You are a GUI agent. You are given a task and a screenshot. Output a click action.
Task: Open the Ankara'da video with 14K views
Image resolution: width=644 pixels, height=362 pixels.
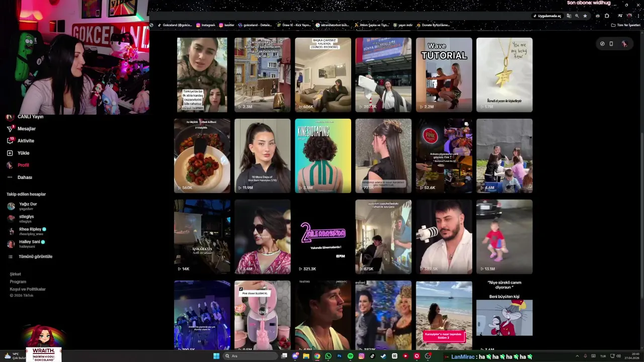[x=202, y=237]
